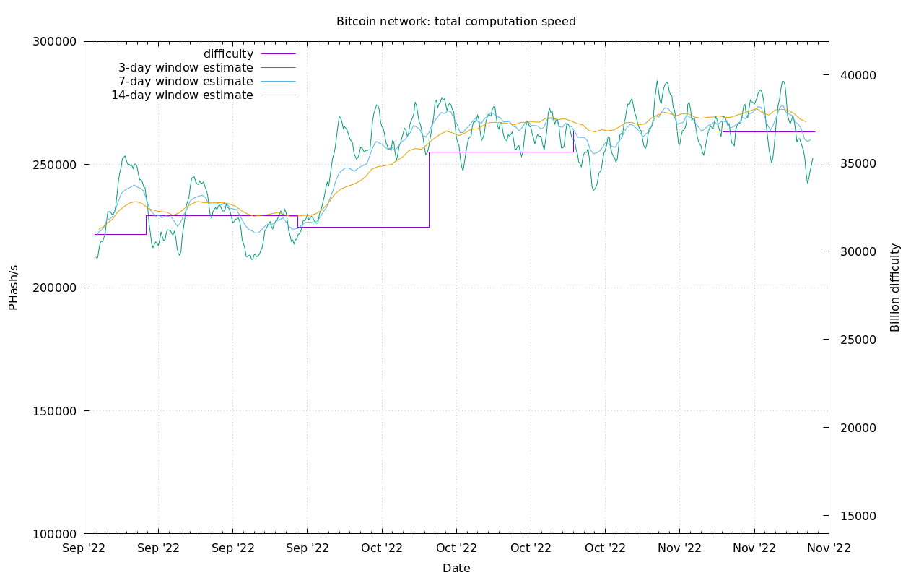Click the purple line sample beside 'difficulty'

pos(278,54)
